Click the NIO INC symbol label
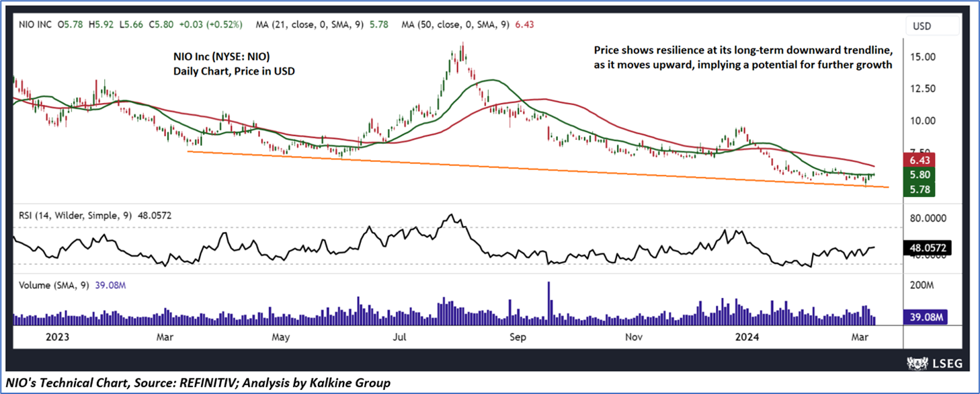Screen dimensions: 980x394 tap(34, 24)
